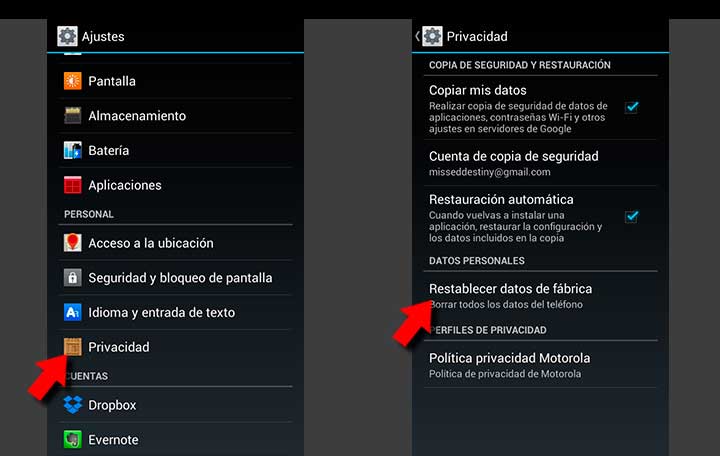720x456 pixels.
Task: Open the Dropbox account icon
Action: pos(73,405)
